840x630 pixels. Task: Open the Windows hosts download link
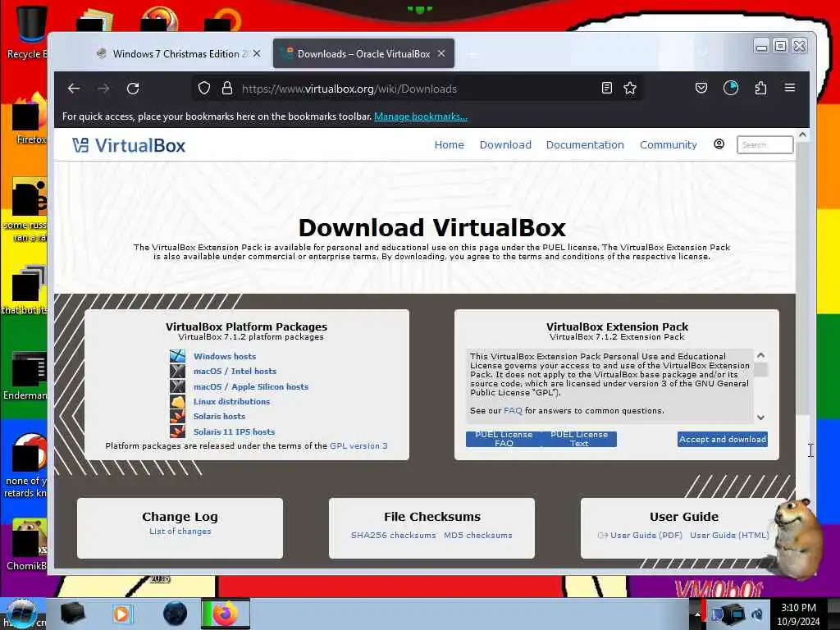[x=225, y=356]
